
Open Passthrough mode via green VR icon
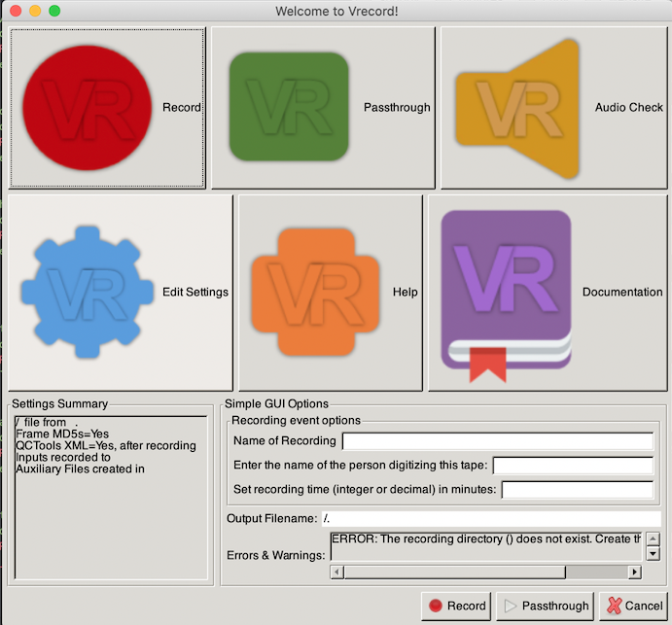(x=289, y=107)
